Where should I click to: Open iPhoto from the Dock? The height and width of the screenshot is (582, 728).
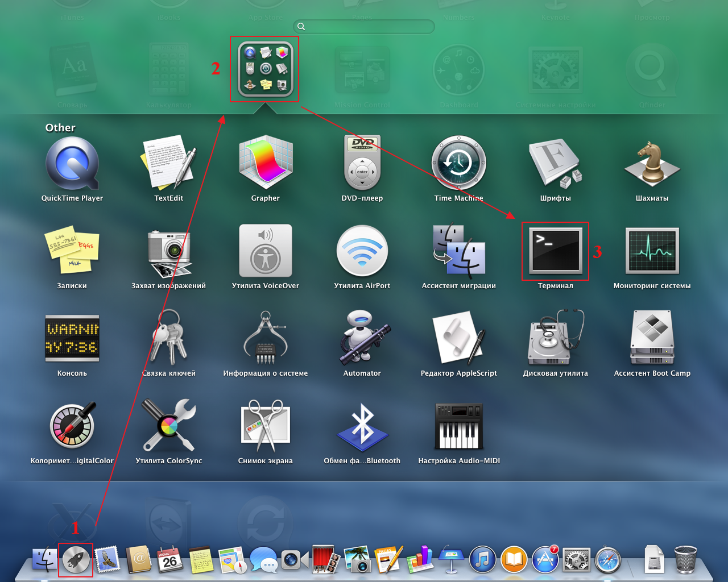pyautogui.click(x=357, y=560)
